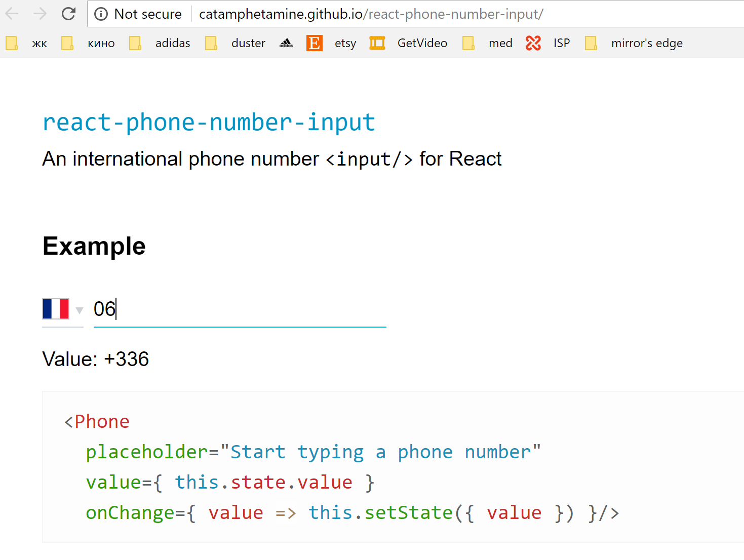Click the grayed-out forward navigation chevron
This screenshot has height=560, width=744.
point(40,14)
